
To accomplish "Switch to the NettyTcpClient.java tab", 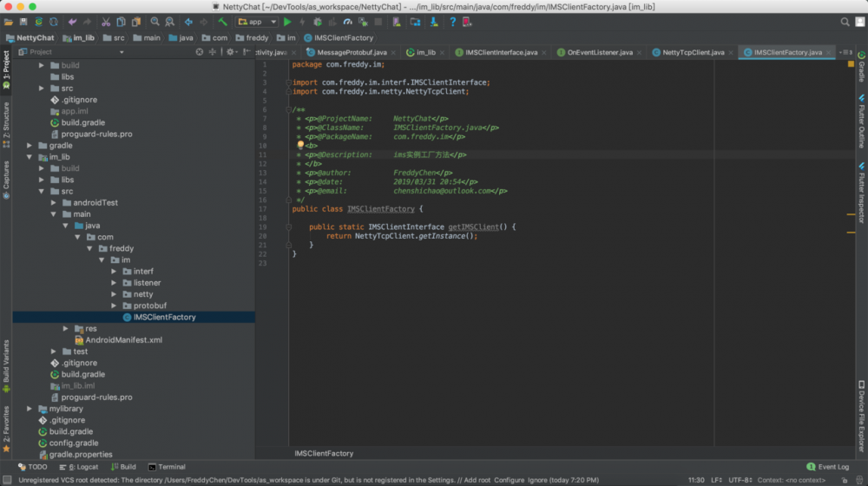I will click(x=693, y=52).
